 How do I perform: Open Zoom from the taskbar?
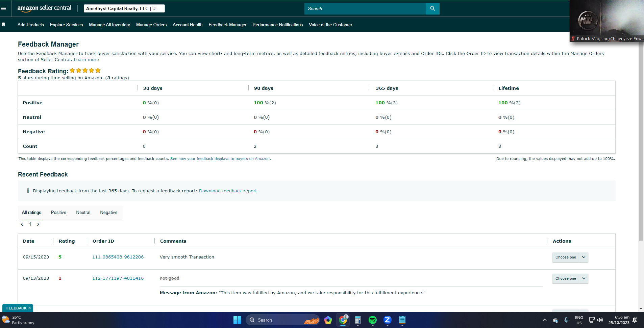point(388,320)
